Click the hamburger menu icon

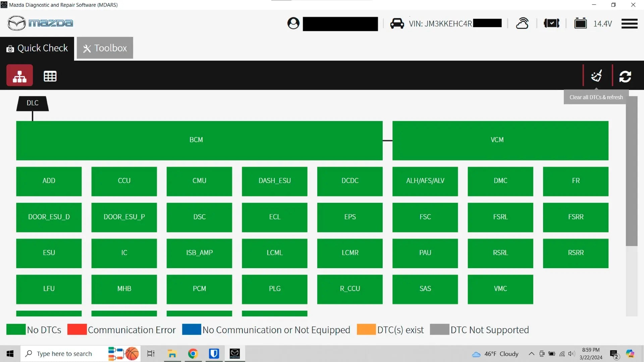pyautogui.click(x=629, y=23)
